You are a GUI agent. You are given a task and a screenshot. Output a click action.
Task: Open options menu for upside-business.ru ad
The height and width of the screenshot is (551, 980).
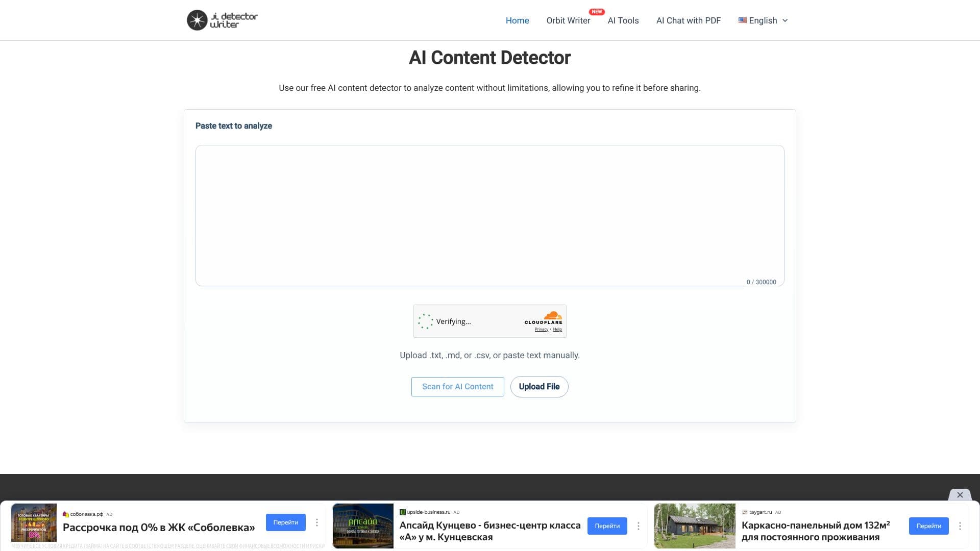pyautogui.click(x=639, y=526)
